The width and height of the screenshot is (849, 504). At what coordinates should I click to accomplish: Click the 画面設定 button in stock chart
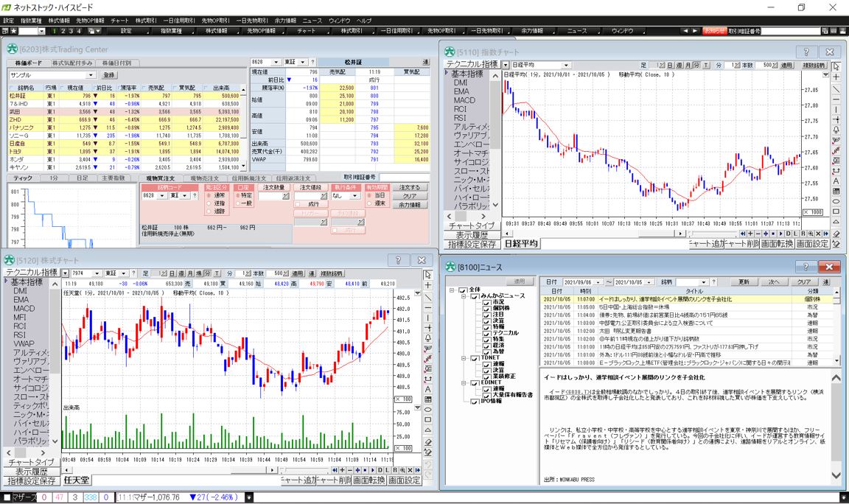pyautogui.click(x=405, y=480)
